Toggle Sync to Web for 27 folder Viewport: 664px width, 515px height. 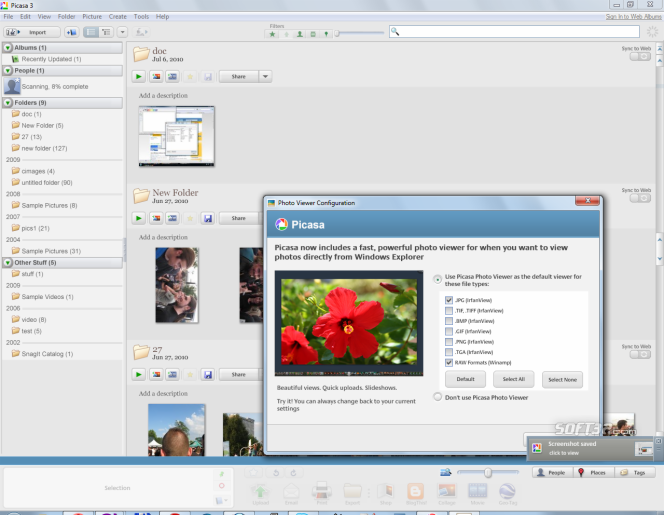coord(640,354)
